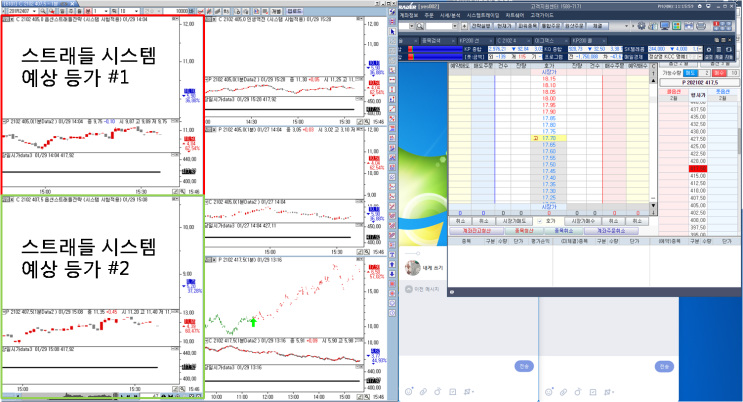
Task: Open emoji picker in 내게 쓰기 chat pane
Action: 408,392
